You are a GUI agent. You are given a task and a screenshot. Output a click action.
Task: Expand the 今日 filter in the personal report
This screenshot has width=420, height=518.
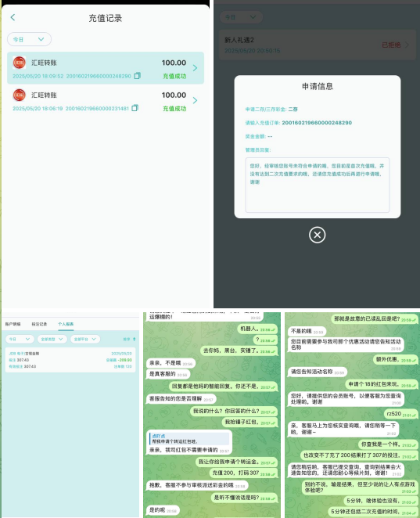pos(20,339)
